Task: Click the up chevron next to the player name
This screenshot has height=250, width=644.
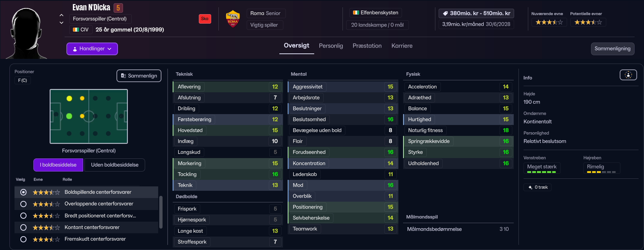Action: point(61,15)
